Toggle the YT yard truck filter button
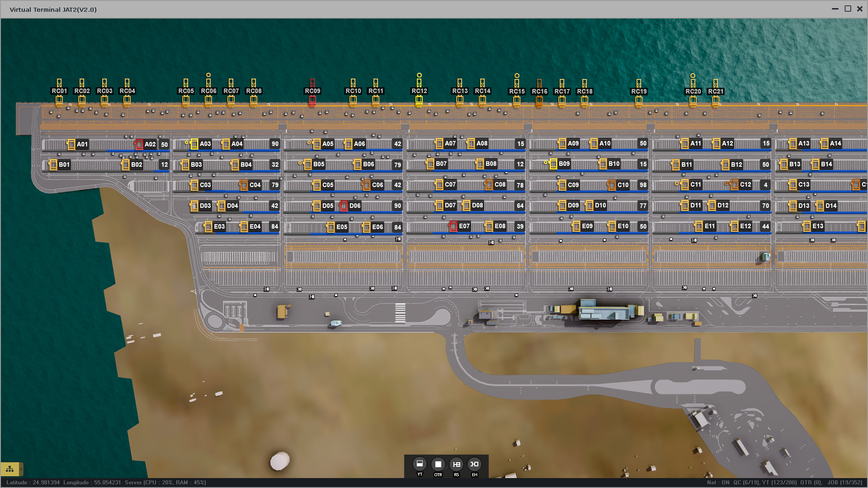 (x=420, y=464)
